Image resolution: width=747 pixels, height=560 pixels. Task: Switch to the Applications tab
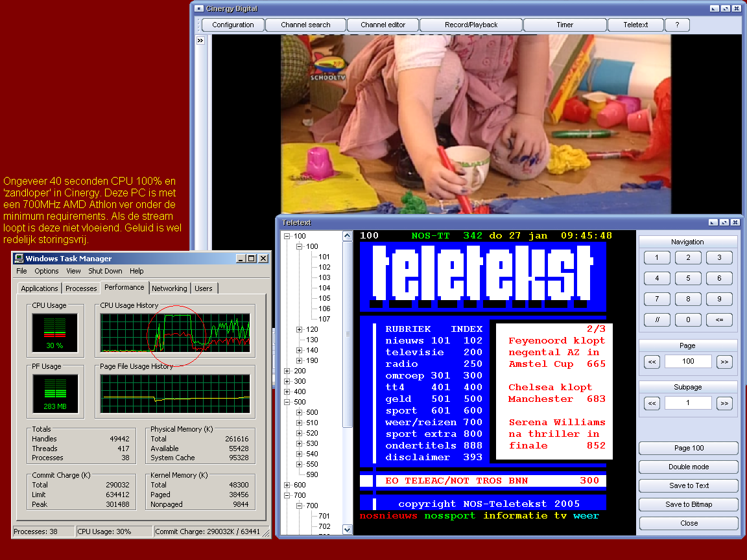pos(40,288)
